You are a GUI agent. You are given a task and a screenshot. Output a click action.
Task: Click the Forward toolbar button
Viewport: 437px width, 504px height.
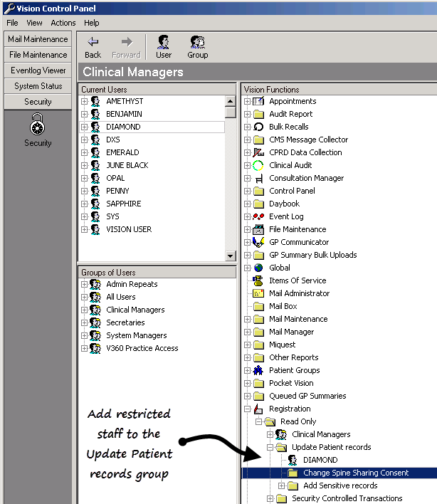tap(126, 47)
